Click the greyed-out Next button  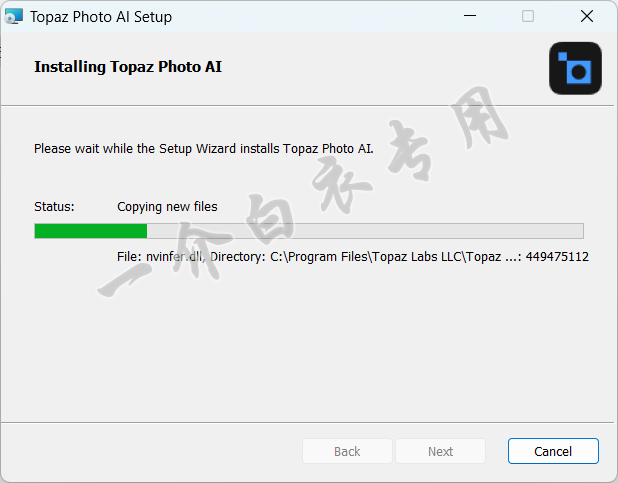(440, 451)
